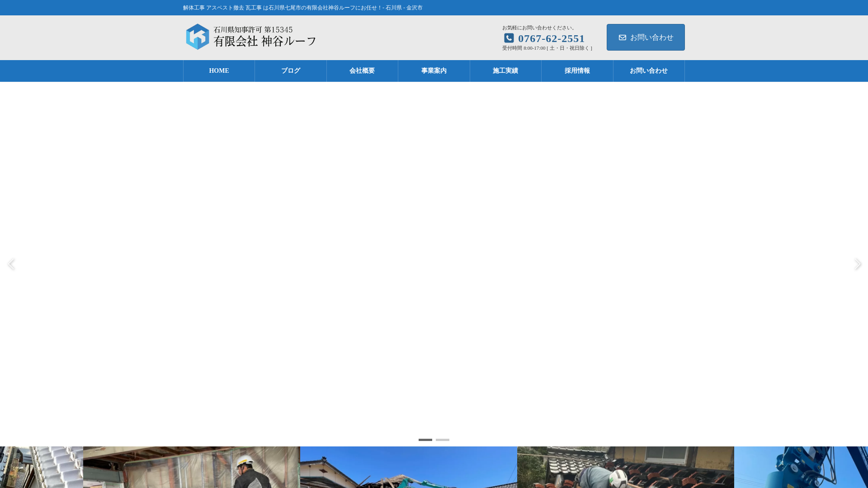This screenshot has height=488, width=868.
Task: Open the 会社概要 menu entry
Action: [362, 70]
